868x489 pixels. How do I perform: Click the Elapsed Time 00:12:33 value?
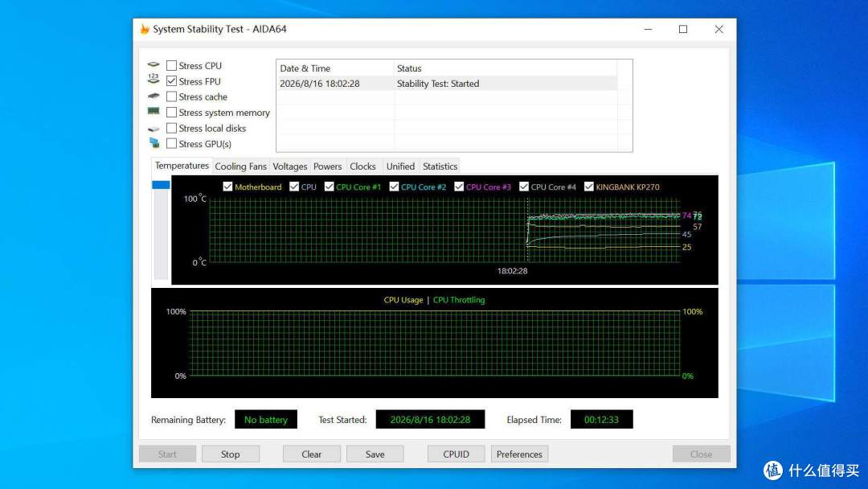pyautogui.click(x=601, y=419)
